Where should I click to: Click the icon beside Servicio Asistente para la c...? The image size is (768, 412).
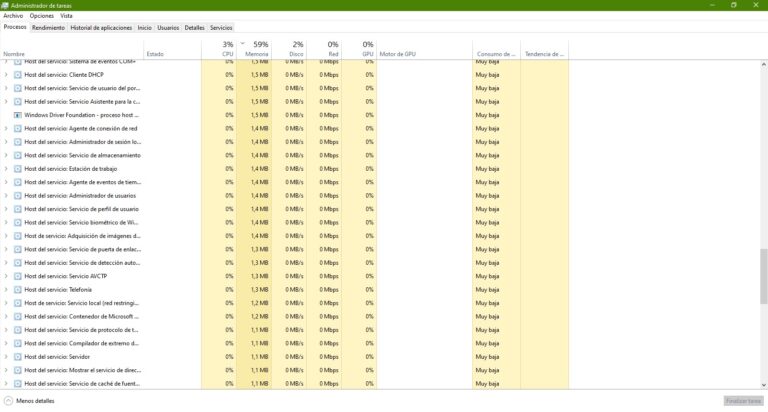pos(18,102)
